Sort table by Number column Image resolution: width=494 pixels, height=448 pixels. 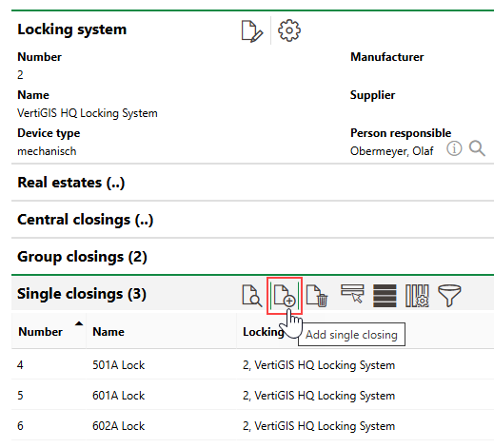tap(40, 332)
